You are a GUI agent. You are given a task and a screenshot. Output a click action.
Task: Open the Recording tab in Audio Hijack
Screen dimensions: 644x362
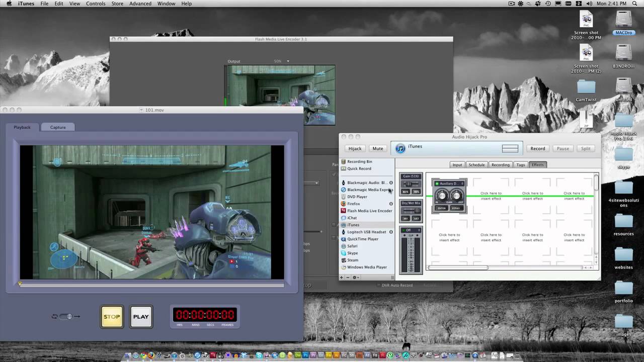[x=500, y=165]
